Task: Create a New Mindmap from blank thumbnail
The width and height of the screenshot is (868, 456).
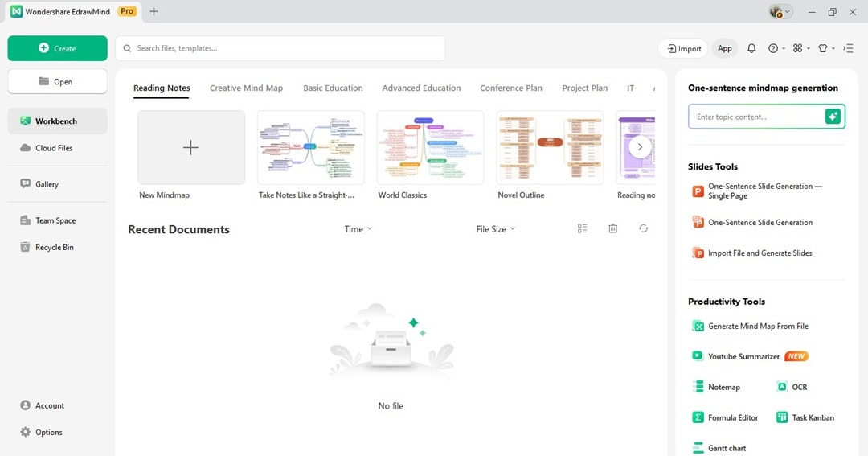Action: [191, 147]
